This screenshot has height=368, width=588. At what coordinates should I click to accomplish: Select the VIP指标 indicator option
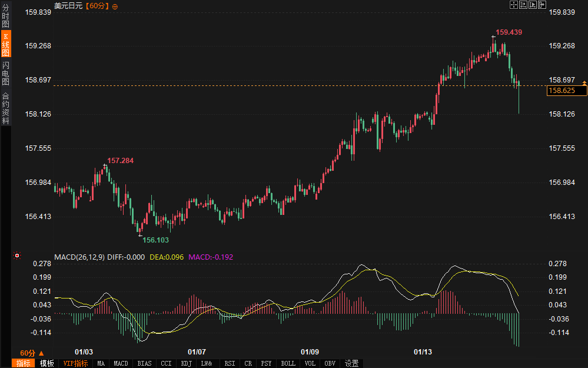[x=75, y=363]
